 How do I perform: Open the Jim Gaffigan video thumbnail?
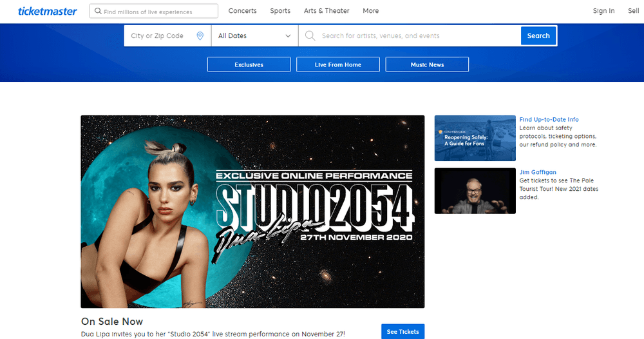click(475, 191)
